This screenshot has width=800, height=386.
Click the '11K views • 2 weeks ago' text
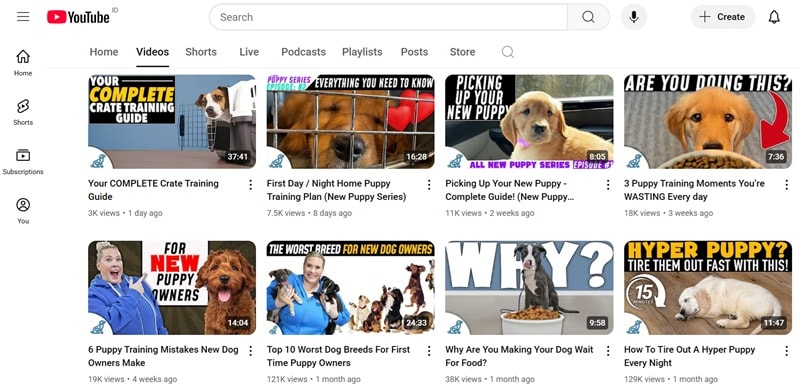pyautogui.click(x=490, y=213)
